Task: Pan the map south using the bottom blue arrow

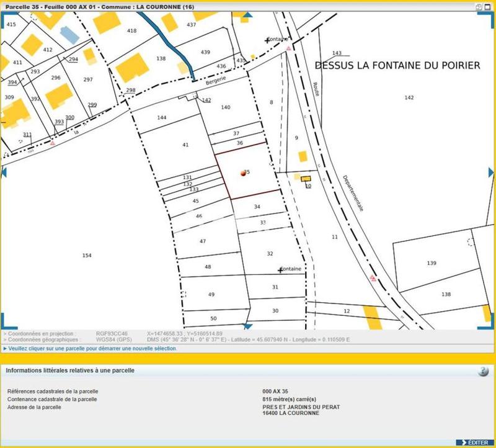Action: point(248,326)
